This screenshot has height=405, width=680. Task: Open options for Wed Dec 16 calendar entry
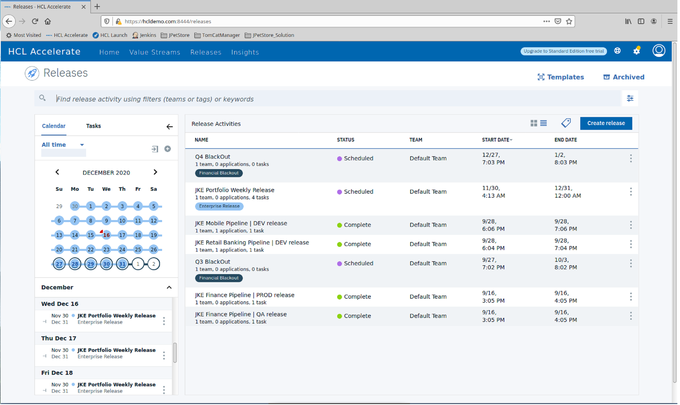coord(164,321)
